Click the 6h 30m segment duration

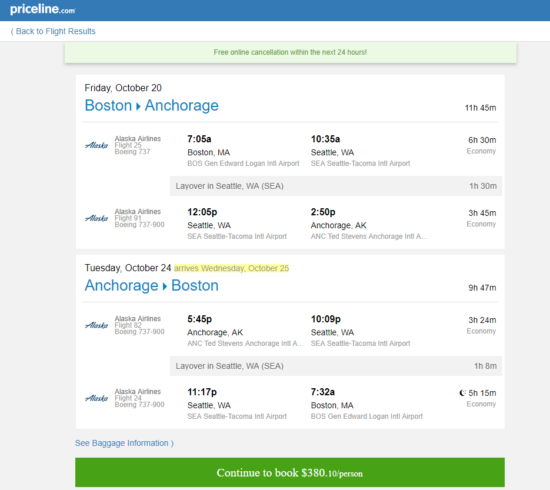(482, 140)
